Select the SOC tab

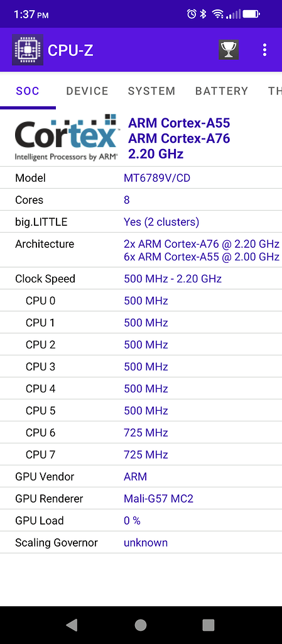point(28,91)
